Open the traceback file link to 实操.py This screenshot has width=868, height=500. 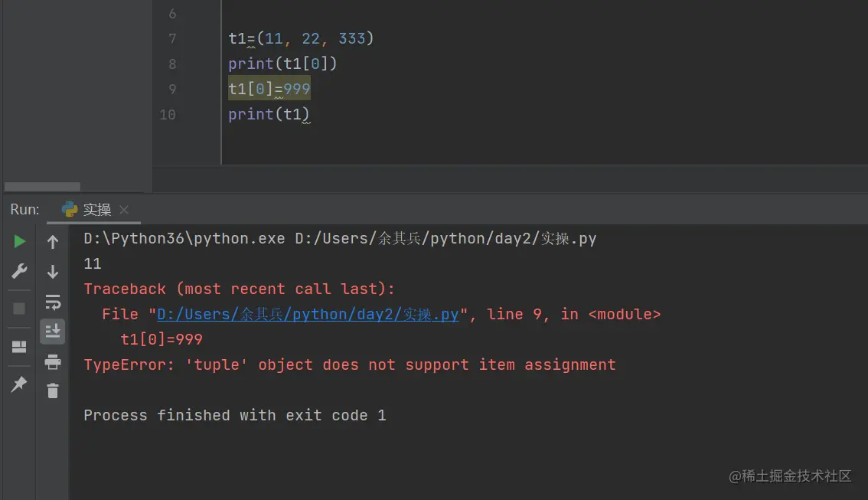[x=308, y=314]
